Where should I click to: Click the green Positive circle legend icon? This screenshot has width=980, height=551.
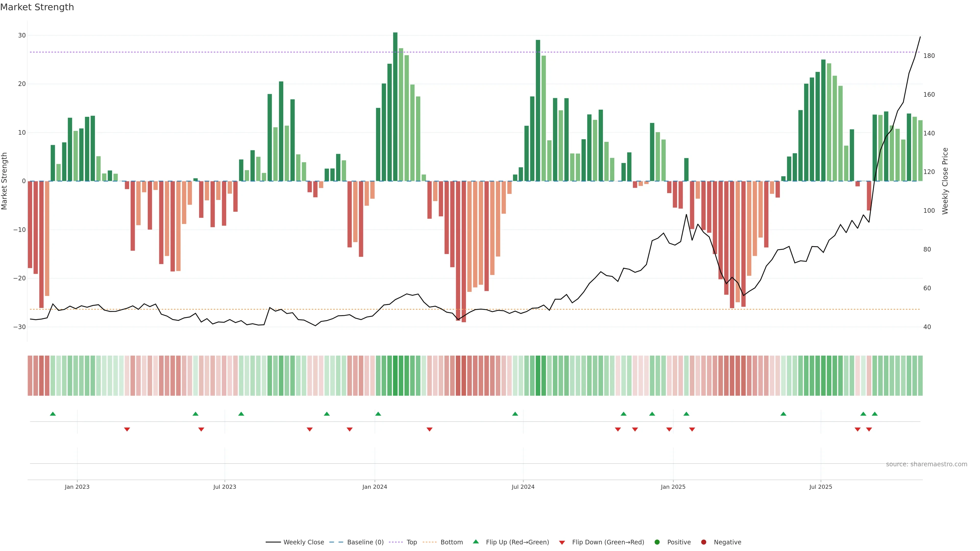coord(657,542)
